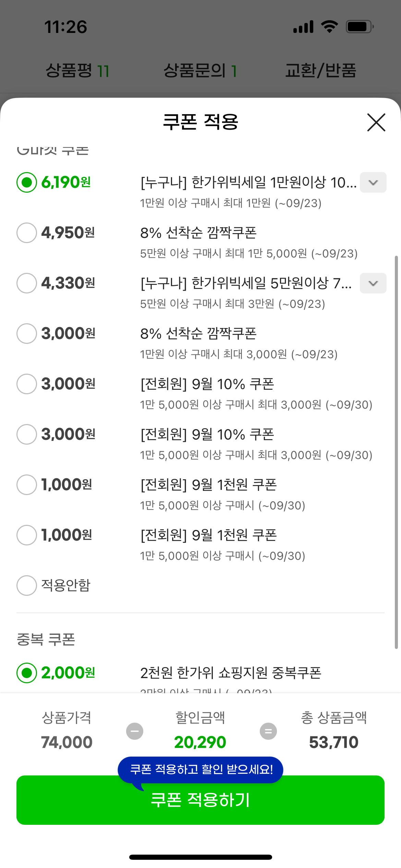Go to the 교환/반품 tab
This screenshot has height=868, width=401.
click(x=321, y=71)
